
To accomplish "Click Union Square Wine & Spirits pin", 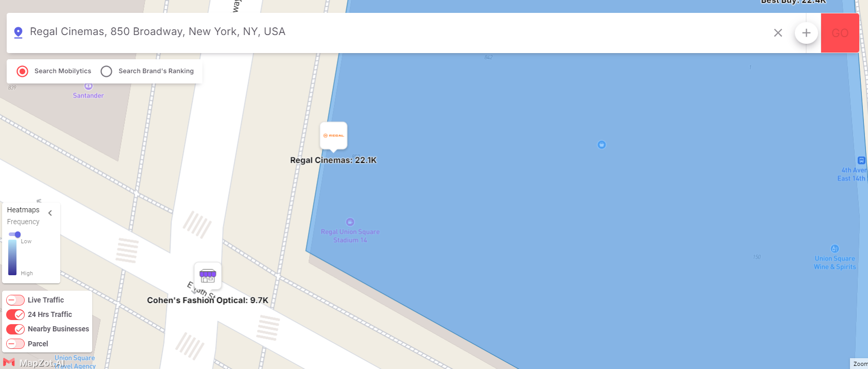I will point(835,249).
